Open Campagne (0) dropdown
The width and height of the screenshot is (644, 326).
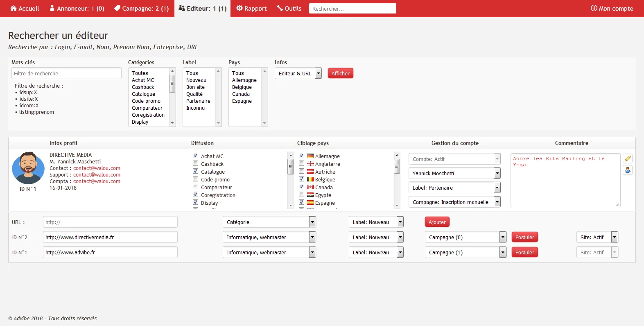(465, 237)
